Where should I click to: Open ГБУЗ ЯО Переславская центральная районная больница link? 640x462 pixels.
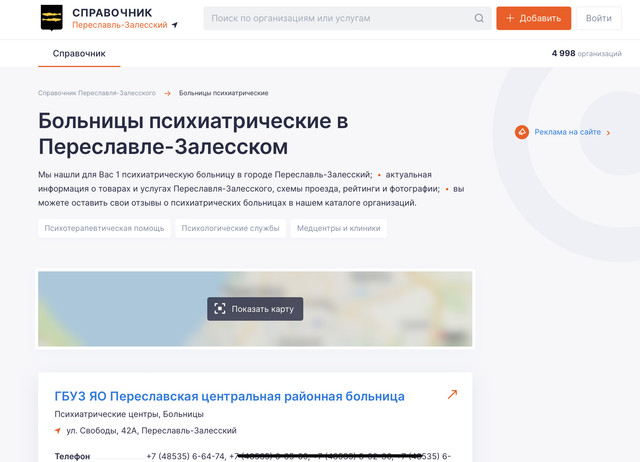point(229,396)
